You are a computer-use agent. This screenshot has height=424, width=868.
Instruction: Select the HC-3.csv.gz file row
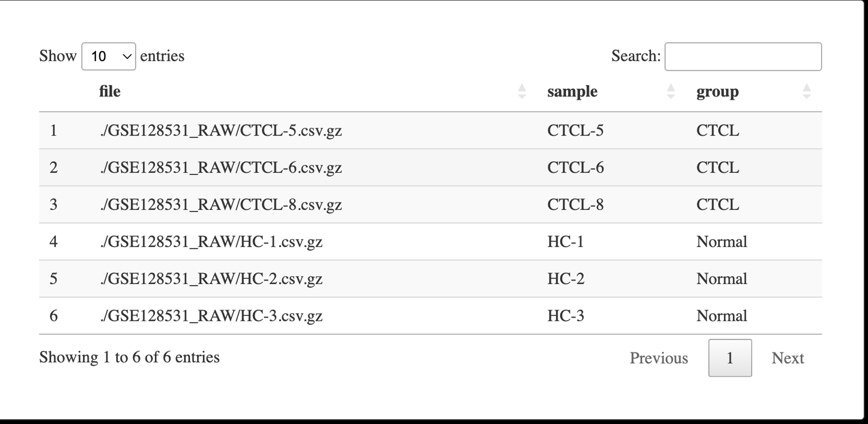431,316
